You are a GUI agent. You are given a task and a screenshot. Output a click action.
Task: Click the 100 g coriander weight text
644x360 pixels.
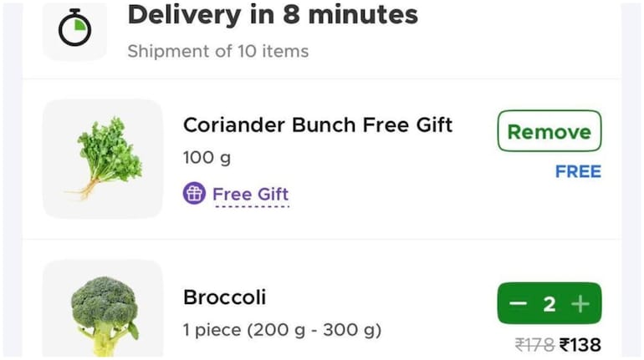[207, 157]
